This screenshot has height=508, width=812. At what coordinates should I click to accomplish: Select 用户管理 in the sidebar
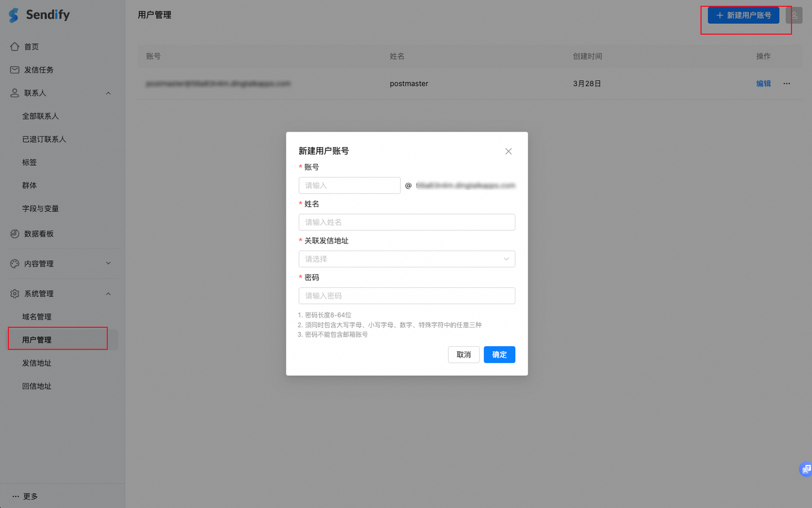(37, 340)
